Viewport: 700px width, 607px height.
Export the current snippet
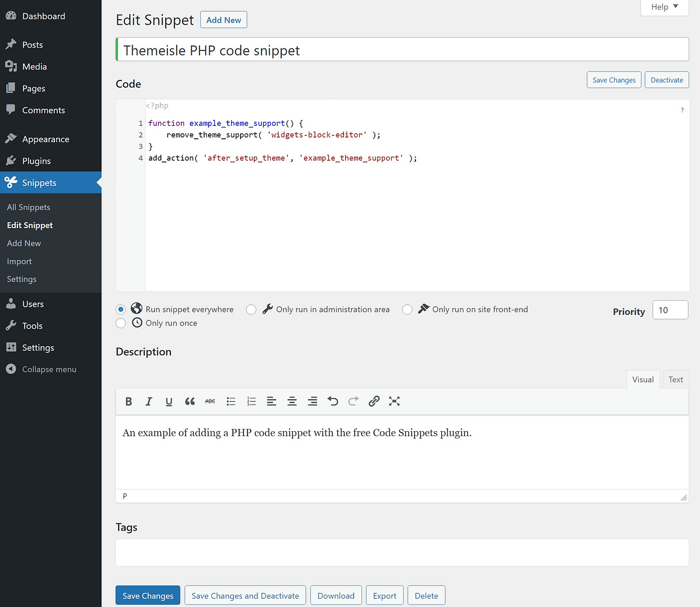point(385,595)
